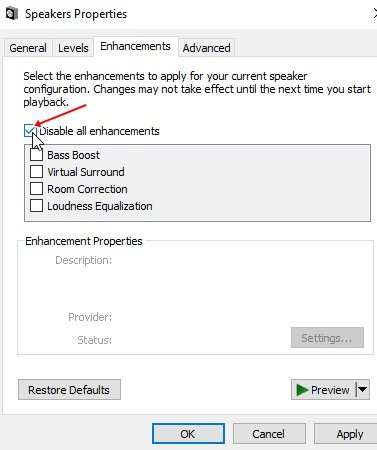Switch to the General tab
Viewport: 377px width, 450px height.
pyautogui.click(x=28, y=48)
